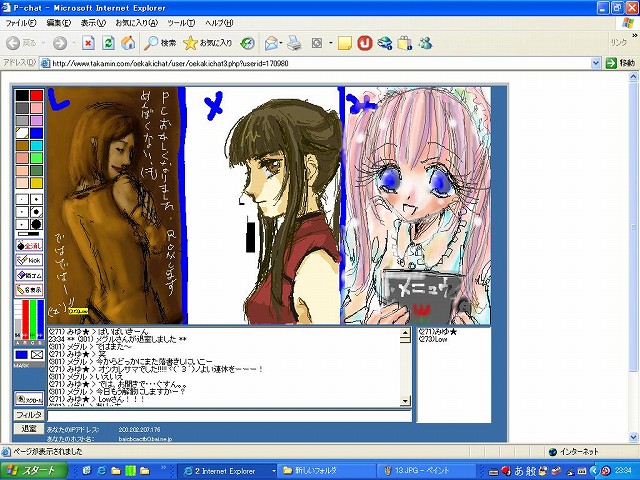640x480 pixels.
Task: Open the ヘルプ(H) menu
Action: coord(219,23)
